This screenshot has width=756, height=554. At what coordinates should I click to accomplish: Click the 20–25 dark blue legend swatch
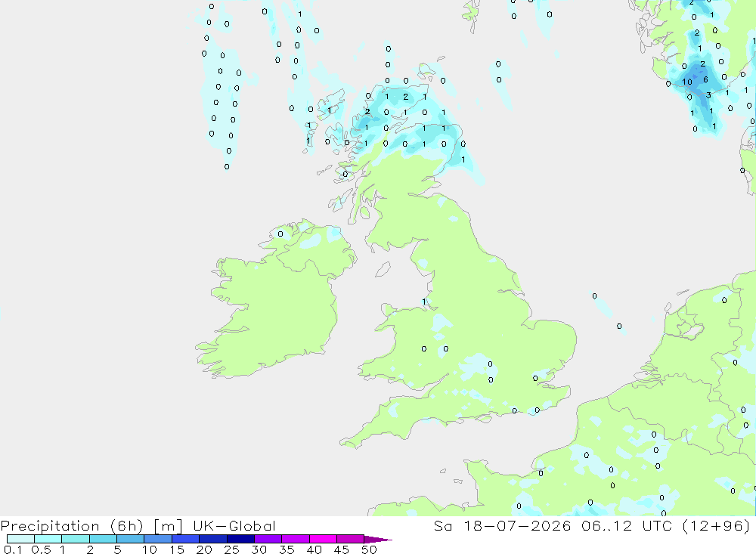coord(212,539)
